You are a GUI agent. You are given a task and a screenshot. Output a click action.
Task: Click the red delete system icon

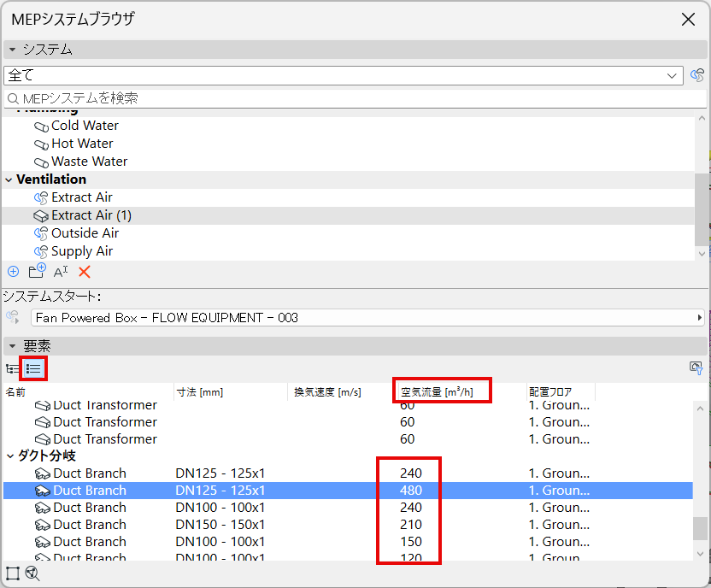(85, 272)
